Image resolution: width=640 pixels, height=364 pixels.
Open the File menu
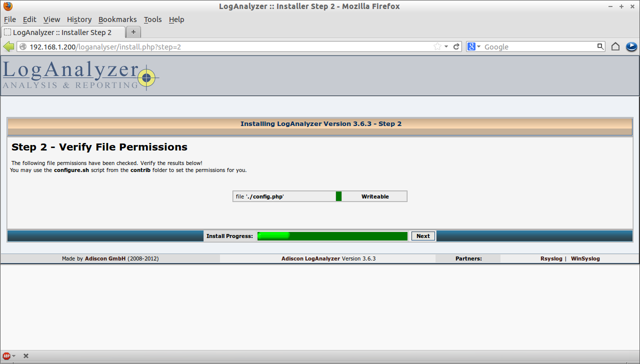pyautogui.click(x=10, y=19)
